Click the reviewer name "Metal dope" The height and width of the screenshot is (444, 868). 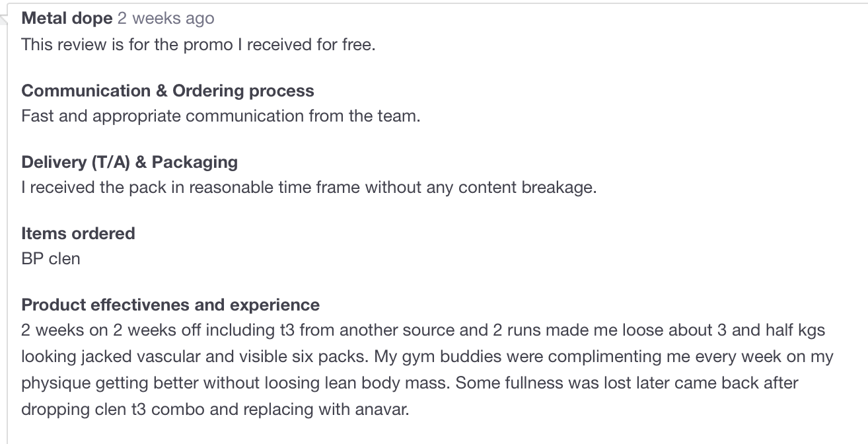pyautogui.click(x=67, y=18)
